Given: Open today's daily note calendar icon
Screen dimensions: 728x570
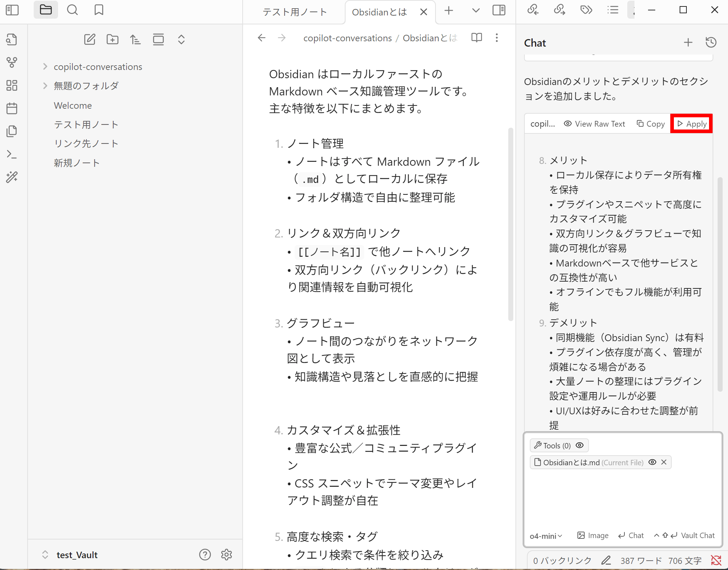Looking at the screenshot, I should click(12, 108).
